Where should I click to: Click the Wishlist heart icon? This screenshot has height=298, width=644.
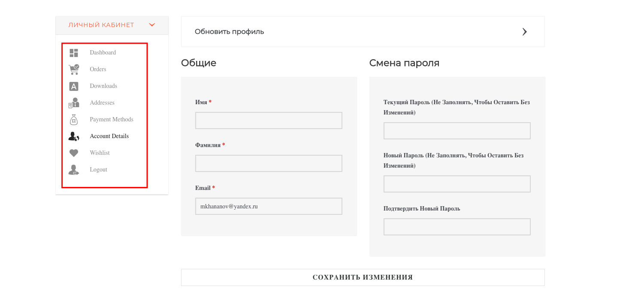(74, 153)
